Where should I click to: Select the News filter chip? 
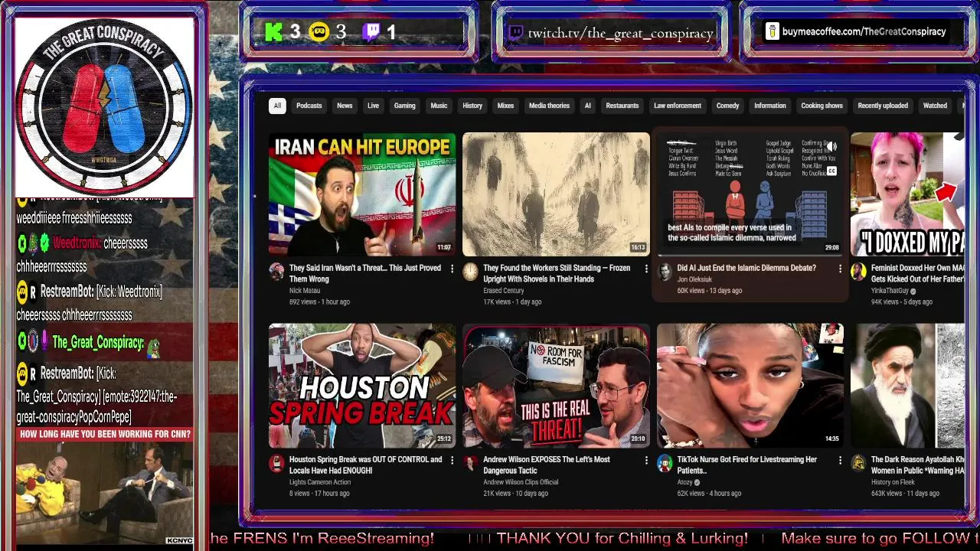(x=345, y=106)
